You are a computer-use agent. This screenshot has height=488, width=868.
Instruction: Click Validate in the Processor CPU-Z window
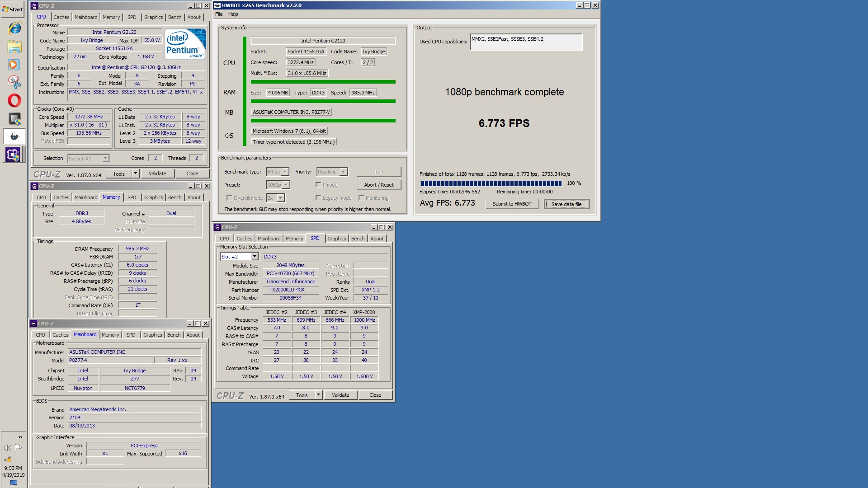[157, 174]
